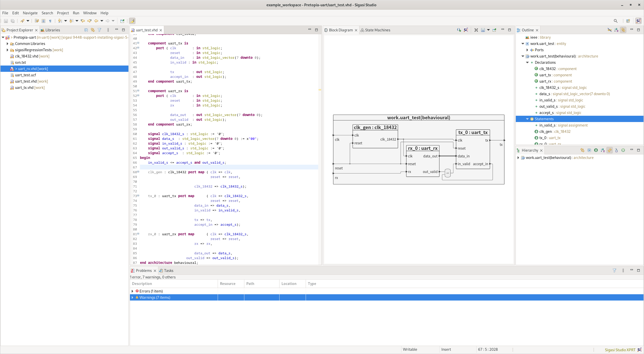Image resolution: width=644 pixels, height=354 pixels.
Task: Click rx_0 : uart_rx block in diagram
Action: pos(423,161)
